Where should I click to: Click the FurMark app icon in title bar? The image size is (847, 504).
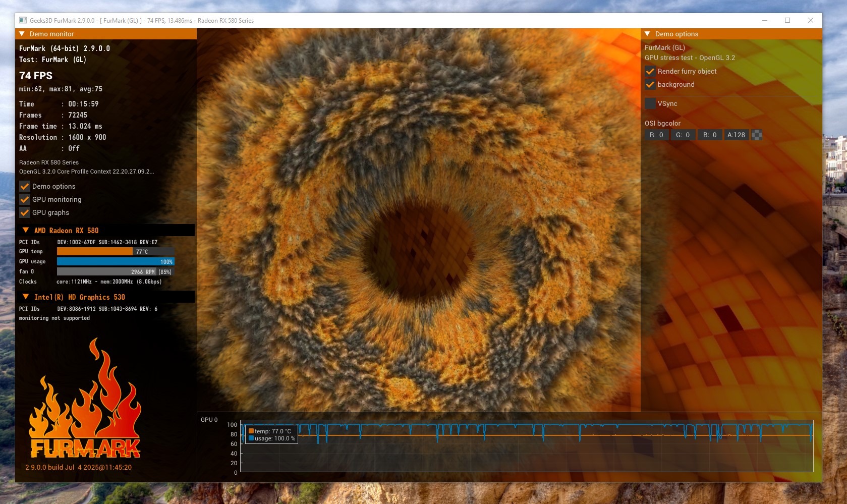(23, 20)
